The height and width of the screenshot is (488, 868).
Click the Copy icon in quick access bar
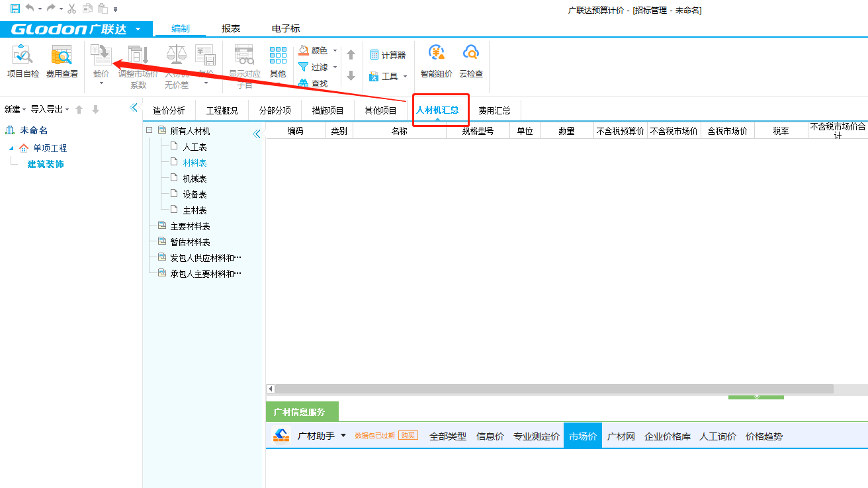point(87,9)
